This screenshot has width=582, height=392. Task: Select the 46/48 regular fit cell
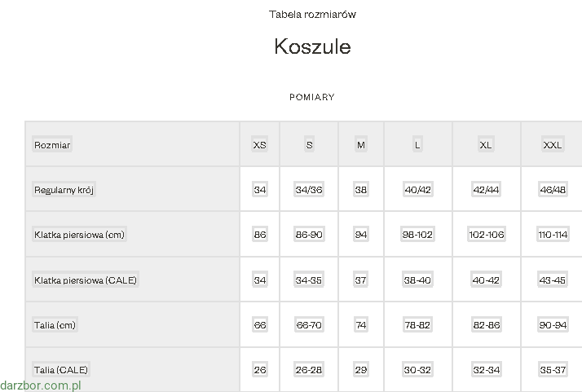553,190
